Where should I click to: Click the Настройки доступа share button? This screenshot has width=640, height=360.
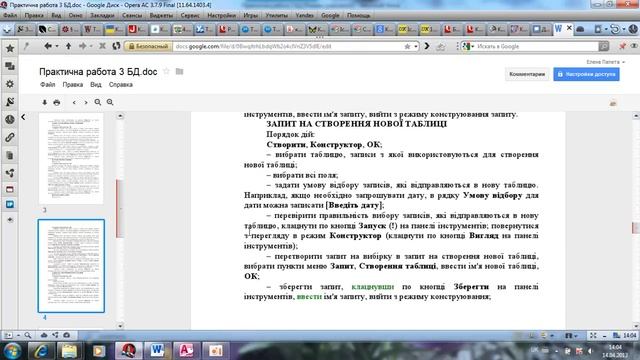pyautogui.click(x=587, y=74)
